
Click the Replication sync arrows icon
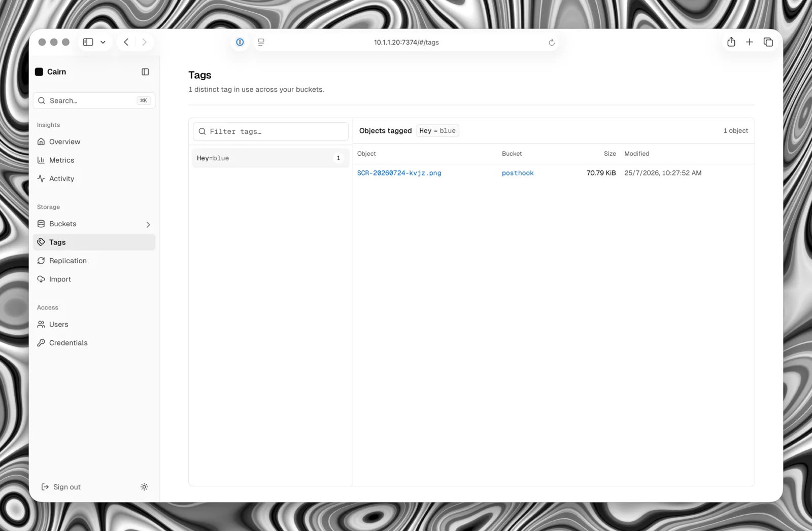pyautogui.click(x=41, y=261)
